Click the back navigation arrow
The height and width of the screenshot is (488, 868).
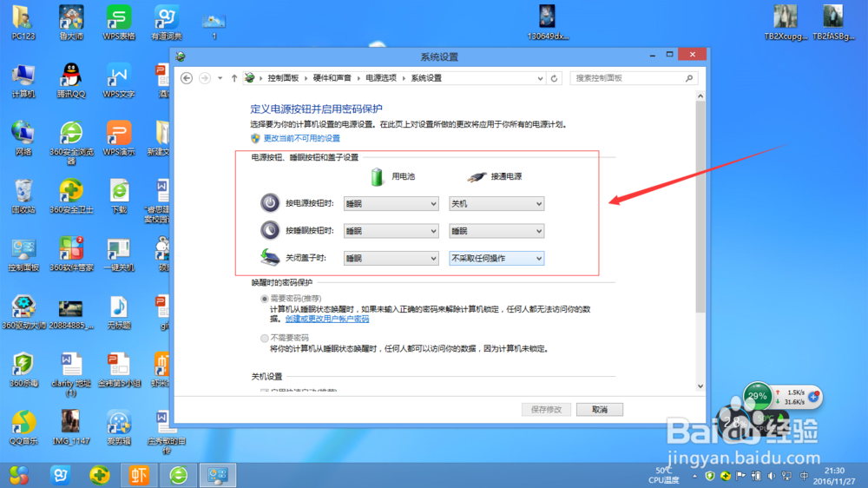point(187,78)
